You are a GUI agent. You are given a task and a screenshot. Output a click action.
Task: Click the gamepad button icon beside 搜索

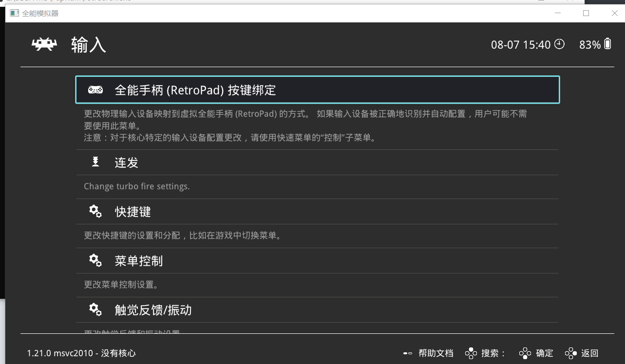(x=471, y=353)
